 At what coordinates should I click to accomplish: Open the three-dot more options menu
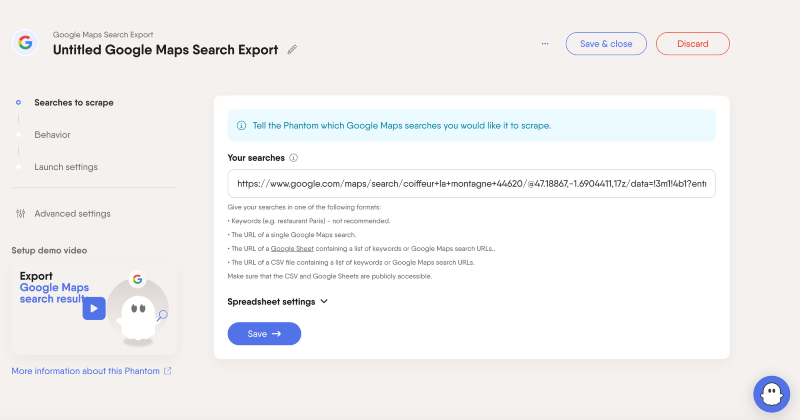tap(545, 44)
